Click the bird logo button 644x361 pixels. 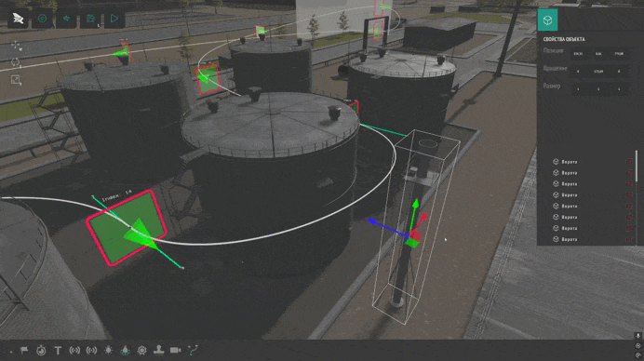[x=18, y=19]
